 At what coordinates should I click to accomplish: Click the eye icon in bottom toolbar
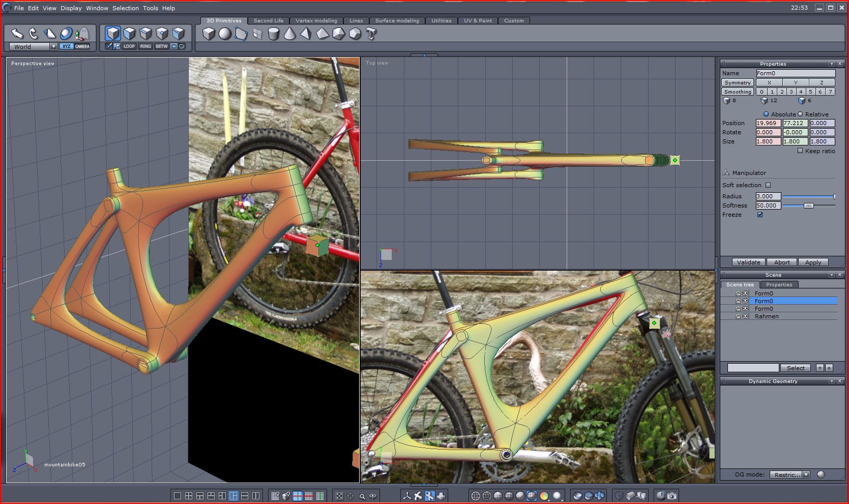[373, 496]
